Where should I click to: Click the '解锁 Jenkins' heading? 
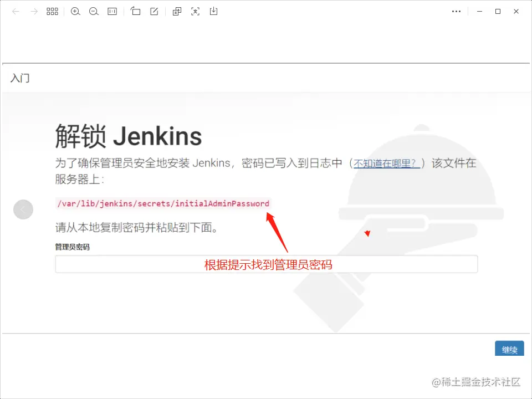(129, 136)
